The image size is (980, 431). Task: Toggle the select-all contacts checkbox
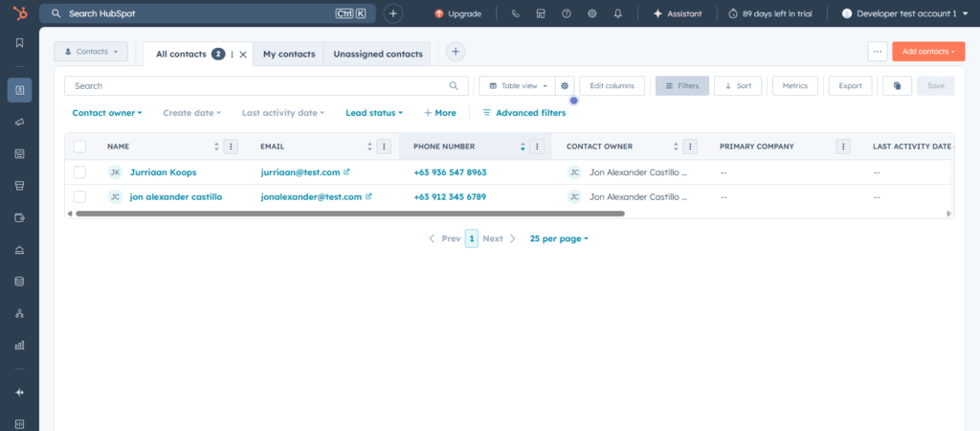click(79, 147)
